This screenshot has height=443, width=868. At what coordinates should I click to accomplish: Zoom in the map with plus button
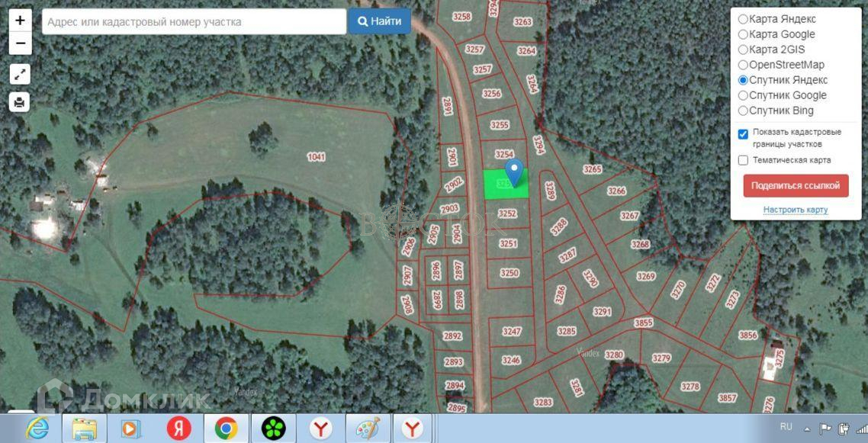[x=20, y=21]
